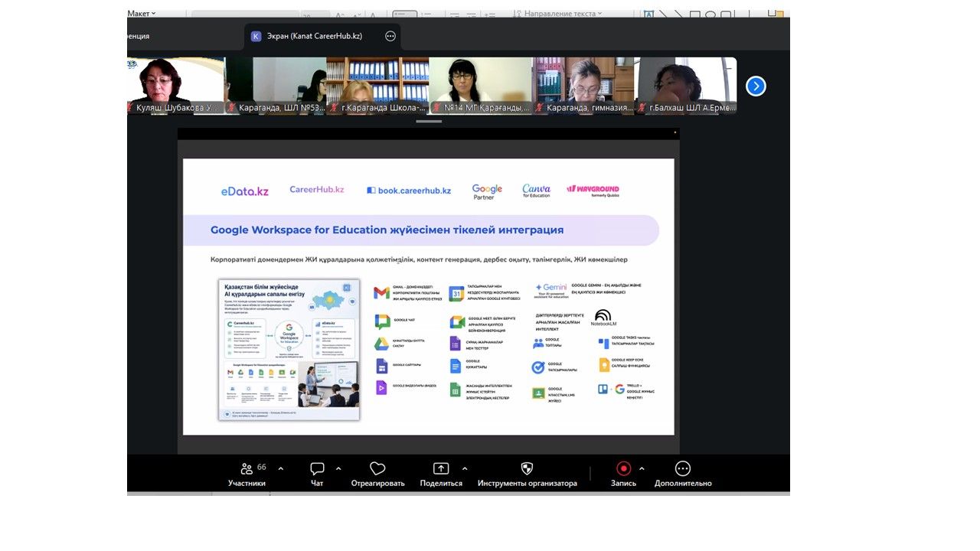
Task: Click the Wayground logo
Action: point(593,190)
